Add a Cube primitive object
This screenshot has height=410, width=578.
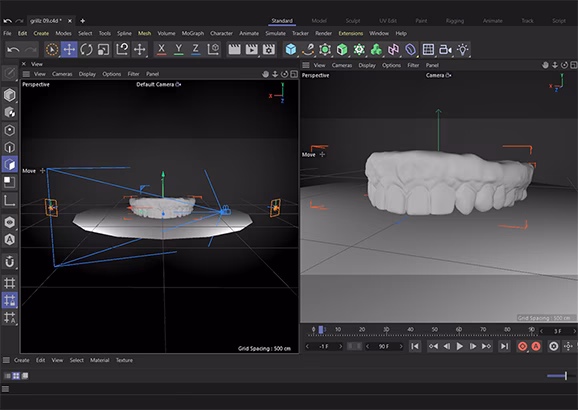[x=291, y=49]
